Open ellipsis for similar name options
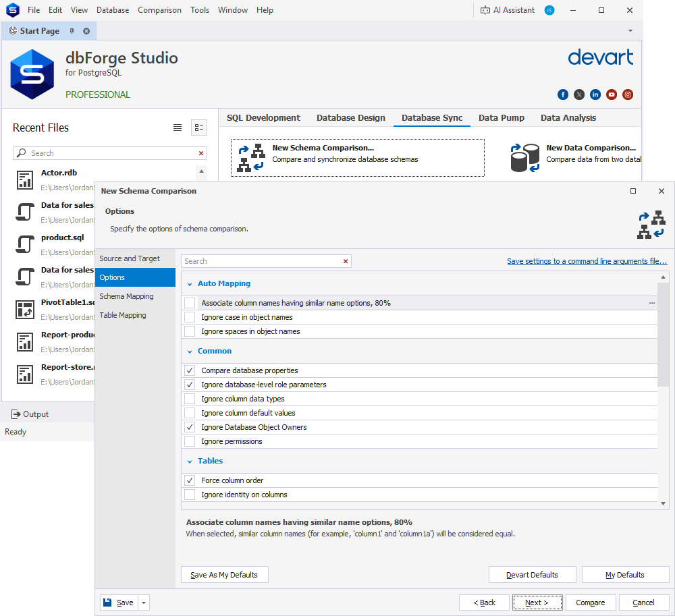The image size is (675, 616). coord(652,303)
